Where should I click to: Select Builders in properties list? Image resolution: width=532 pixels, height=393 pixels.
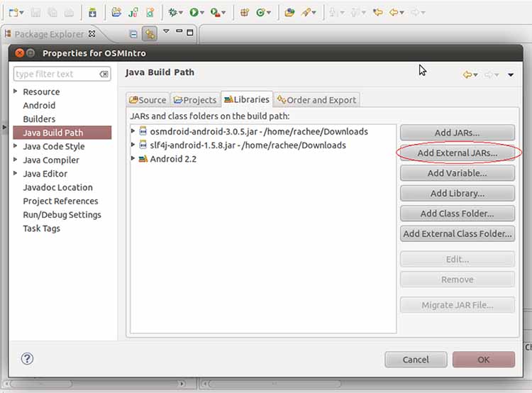[39, 119]
